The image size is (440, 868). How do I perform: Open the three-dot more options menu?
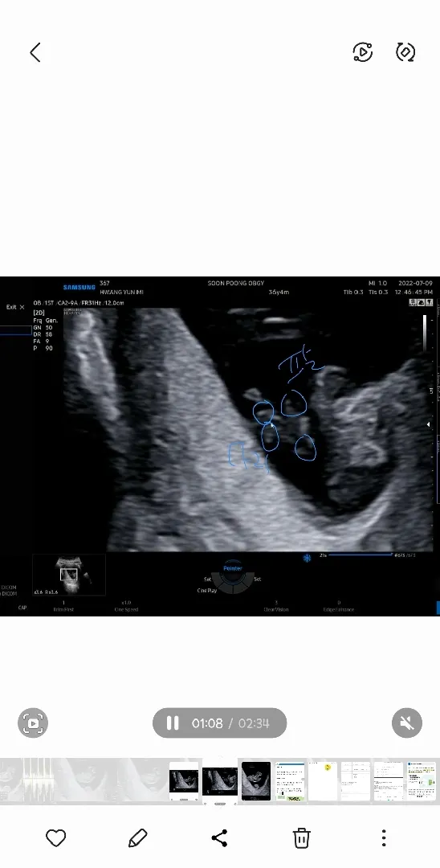(x=384, y=837)
